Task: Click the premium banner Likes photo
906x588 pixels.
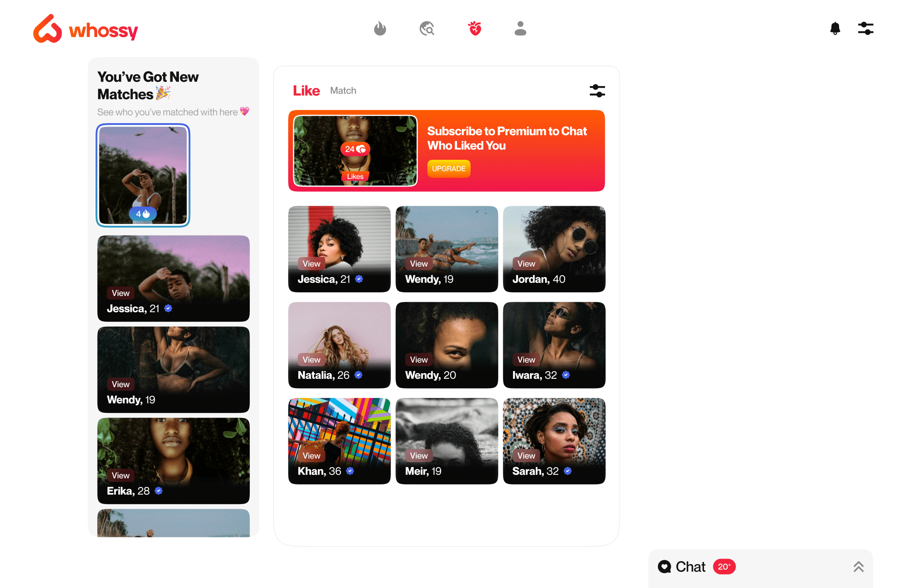Action: pos(355,151)
